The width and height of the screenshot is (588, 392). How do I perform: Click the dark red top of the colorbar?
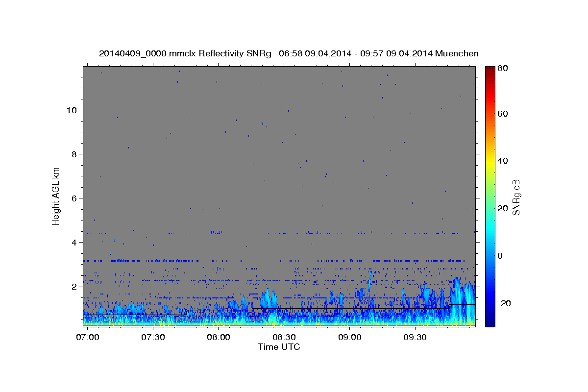[x=490, y=70]
